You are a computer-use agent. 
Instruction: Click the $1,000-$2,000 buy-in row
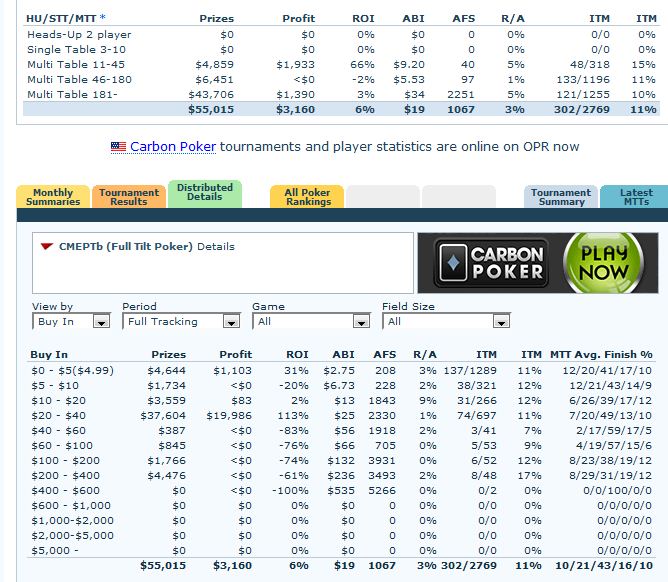pos(341,520)
